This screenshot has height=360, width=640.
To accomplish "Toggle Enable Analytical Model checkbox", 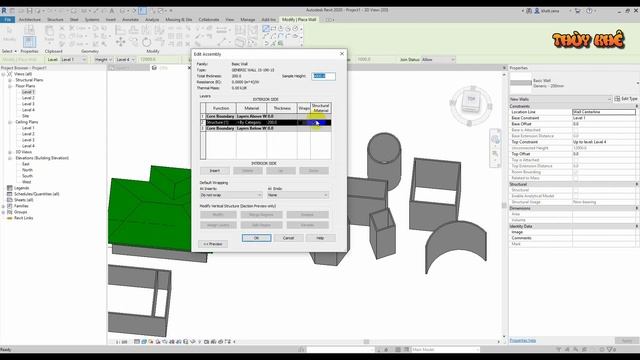I will pyautogui.click(x=575, y=196).
